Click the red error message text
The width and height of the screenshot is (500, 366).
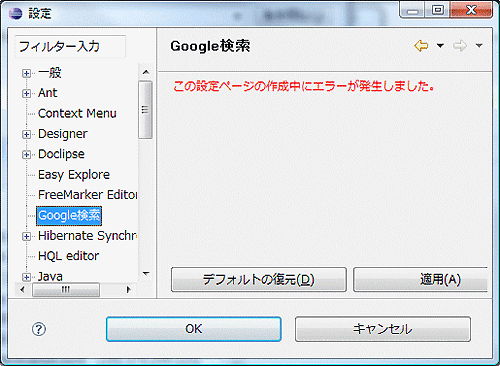(x=304, y=86)
